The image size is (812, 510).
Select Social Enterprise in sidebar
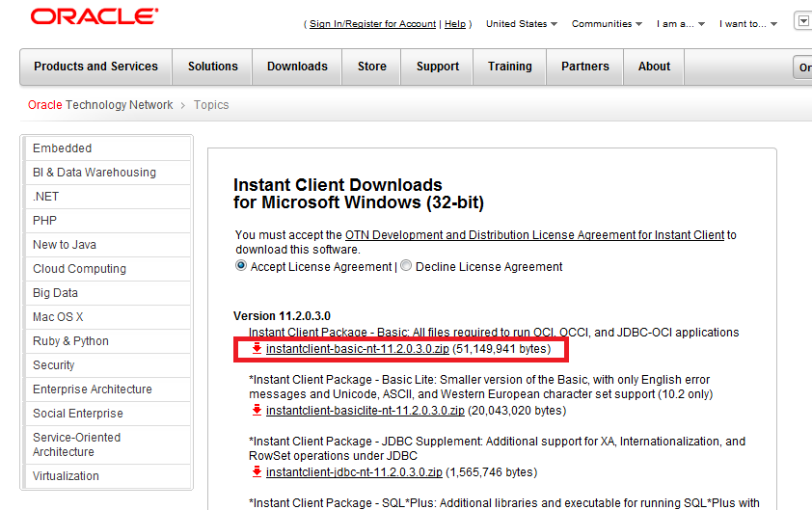[107, 414]
